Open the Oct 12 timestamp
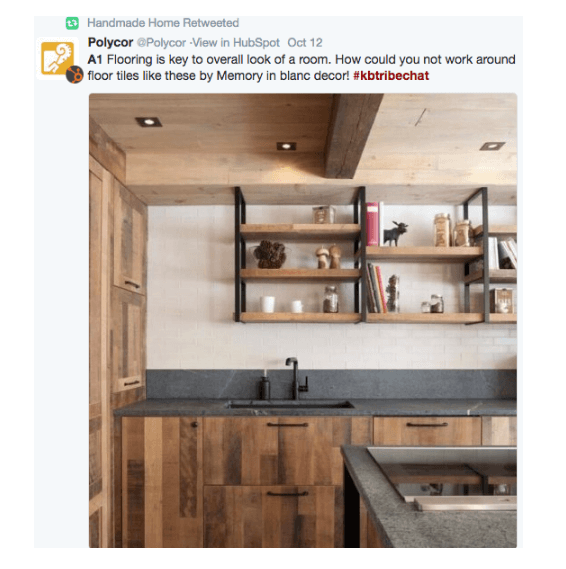This screenshot has height=569, width=566. [x=305, y=43]
